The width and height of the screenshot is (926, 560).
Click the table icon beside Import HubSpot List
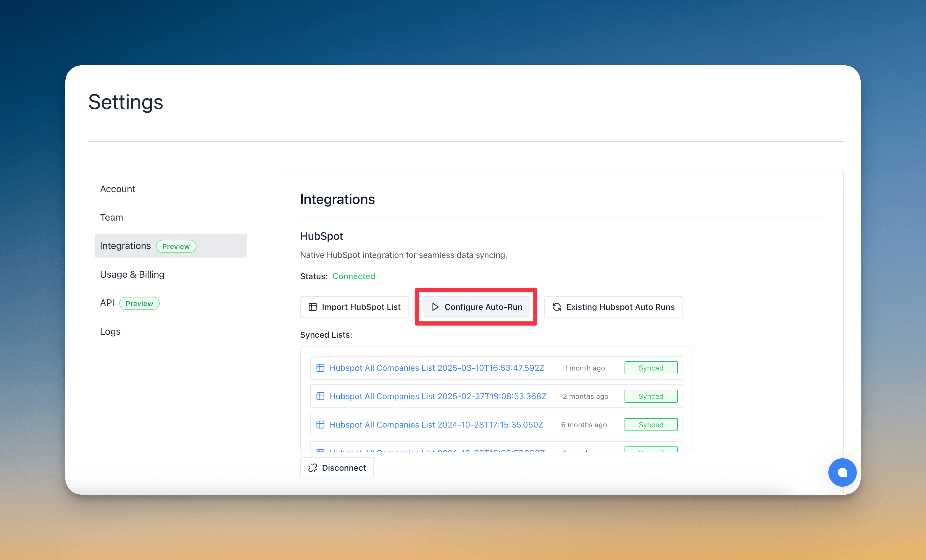coord(313,307)
